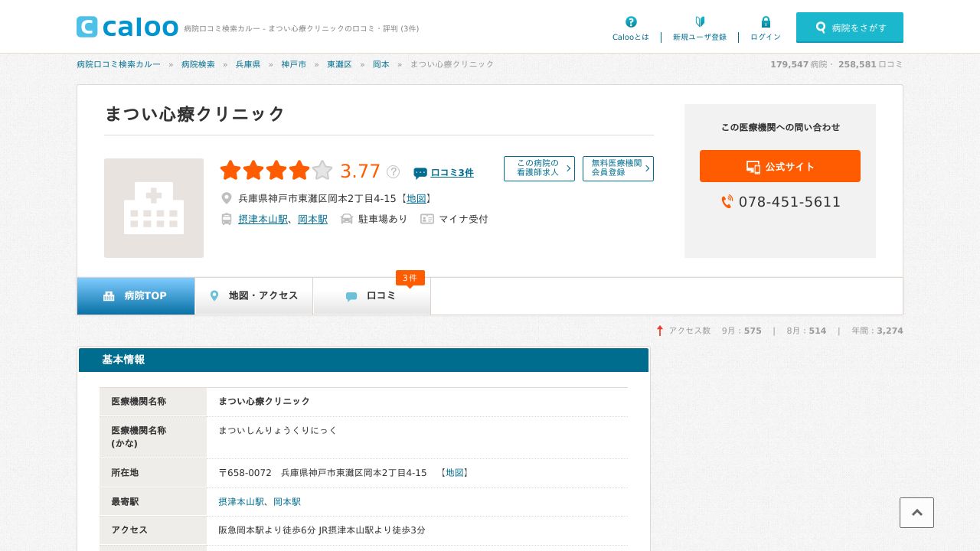Open この病院の看護師求人 button
The image size is (980, 551).
coord(539,168)
